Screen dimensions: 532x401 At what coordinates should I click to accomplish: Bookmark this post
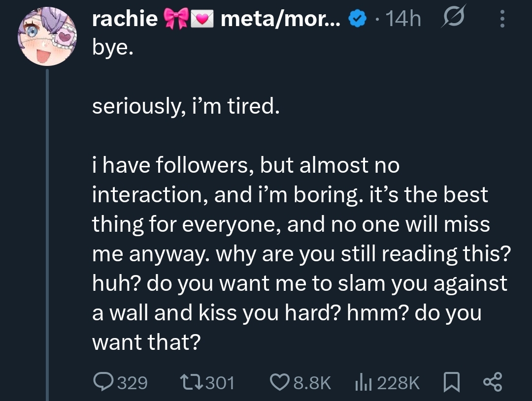pyautogui.click(x=451, y=382)
